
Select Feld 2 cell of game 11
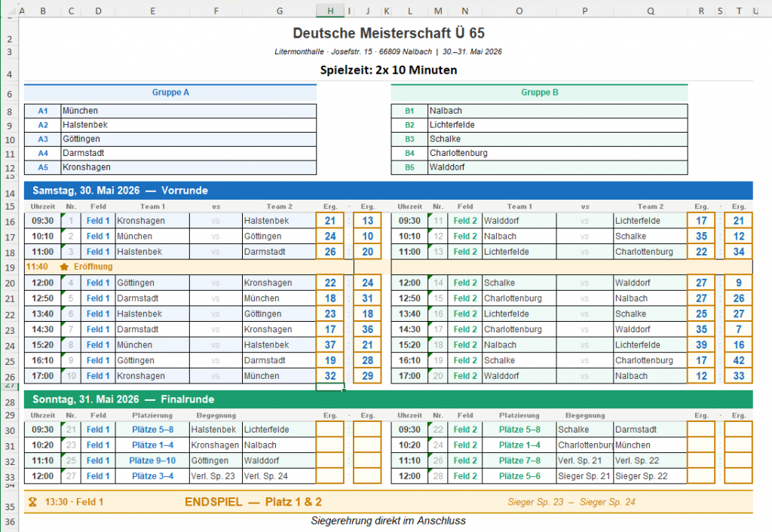click(464, 221)
